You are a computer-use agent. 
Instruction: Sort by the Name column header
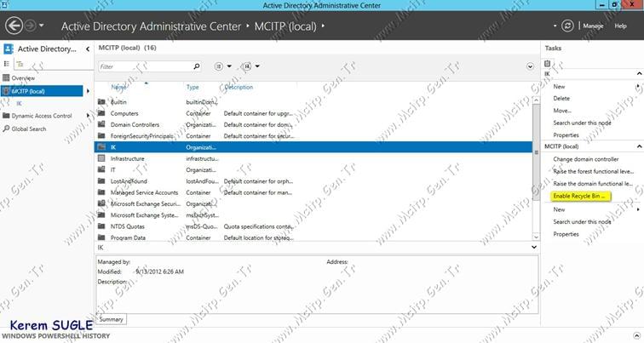point(118,87)
